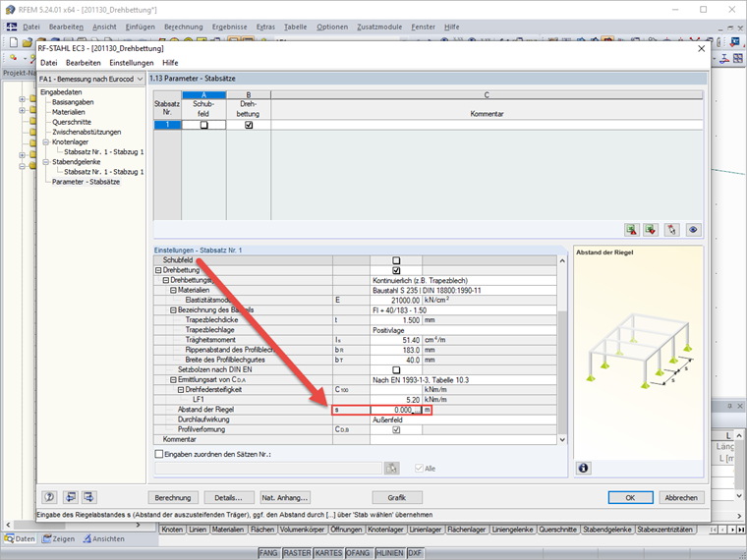Select Parameter - Stabsätze tree item
This screenshot has width=747, height=560.
tap(86, 182)
